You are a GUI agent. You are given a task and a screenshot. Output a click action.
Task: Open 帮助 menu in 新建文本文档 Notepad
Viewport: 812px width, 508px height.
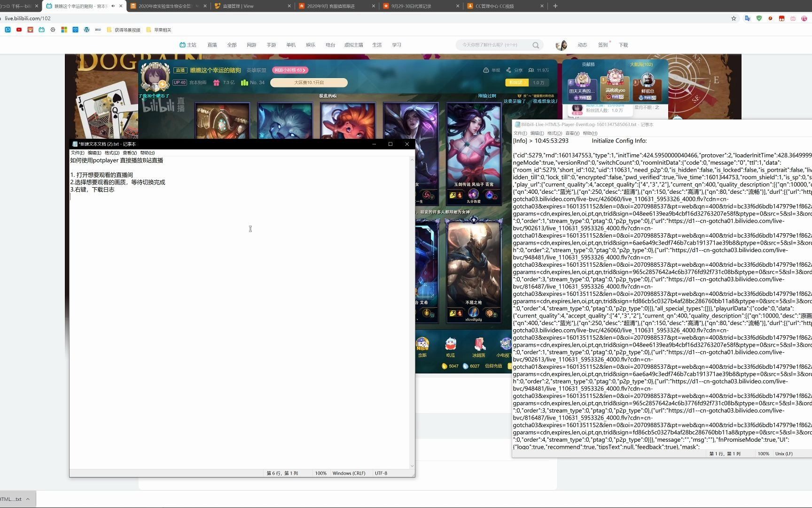[x=148, y=153]
